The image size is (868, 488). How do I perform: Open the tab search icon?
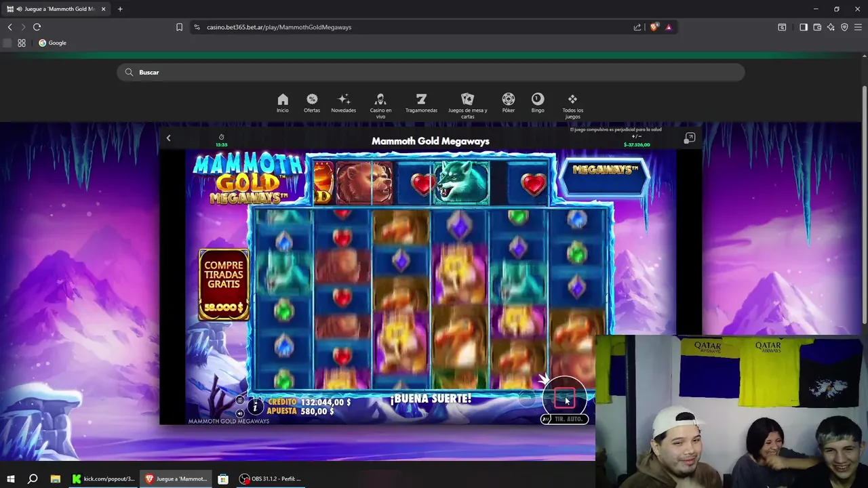coord(782,27)
